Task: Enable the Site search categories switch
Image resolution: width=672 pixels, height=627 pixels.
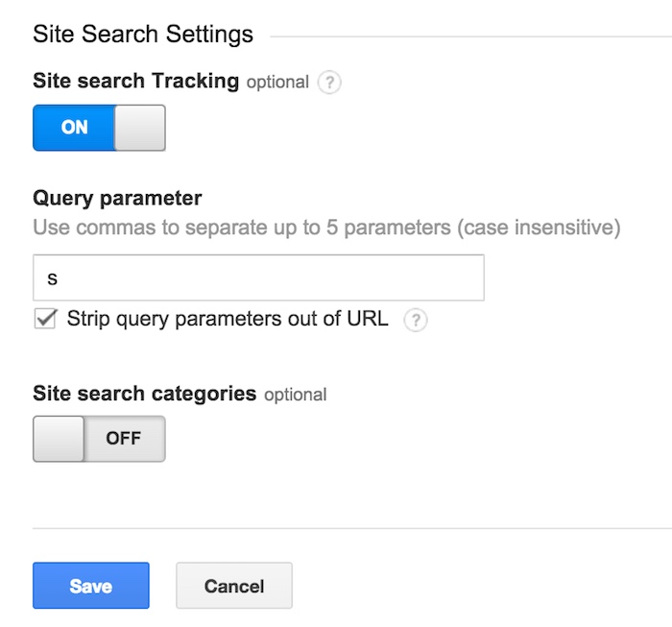Action: pyautogui.click(x=99, y=439)
